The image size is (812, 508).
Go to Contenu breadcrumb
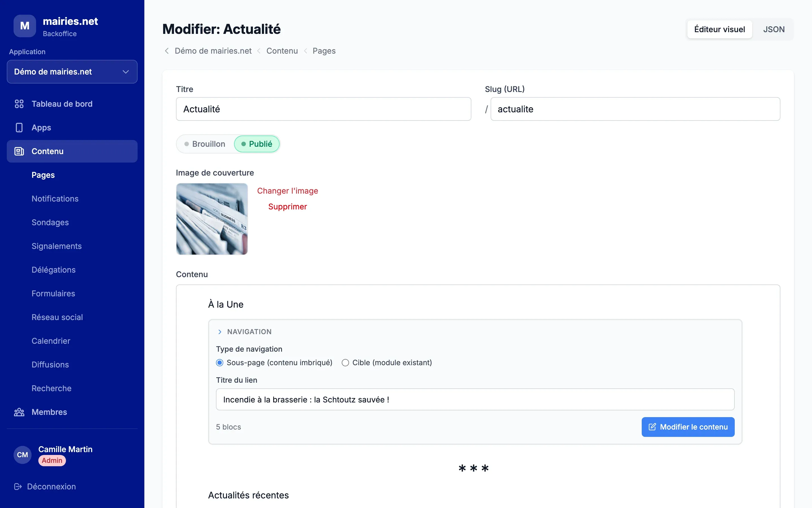click(282, 51)
